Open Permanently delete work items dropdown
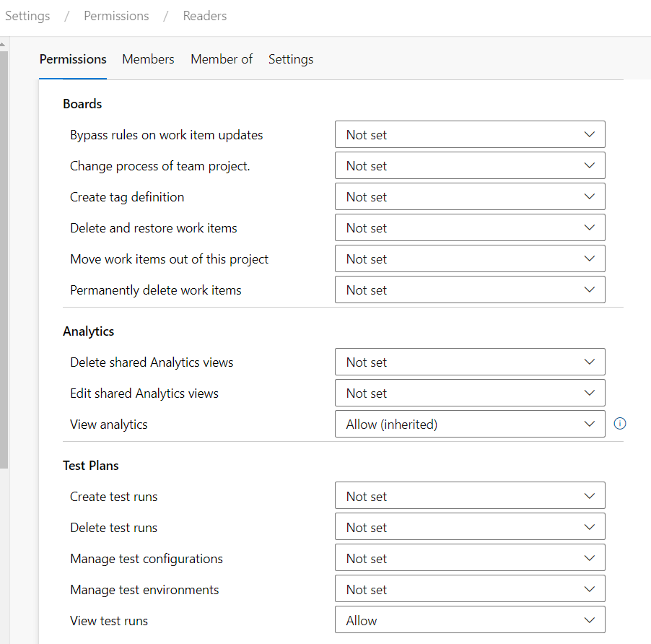Screen dimensions: 651x644 coord(470,290)
